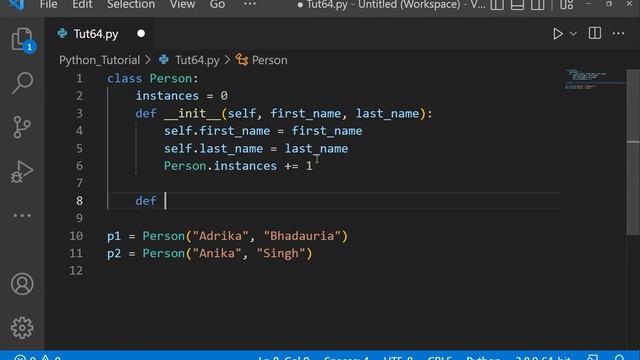Image resolution: width=640 pixels, height=360 pixels.
Task: Open Customize Layout icon in title bar
Action: coord(567,5)
